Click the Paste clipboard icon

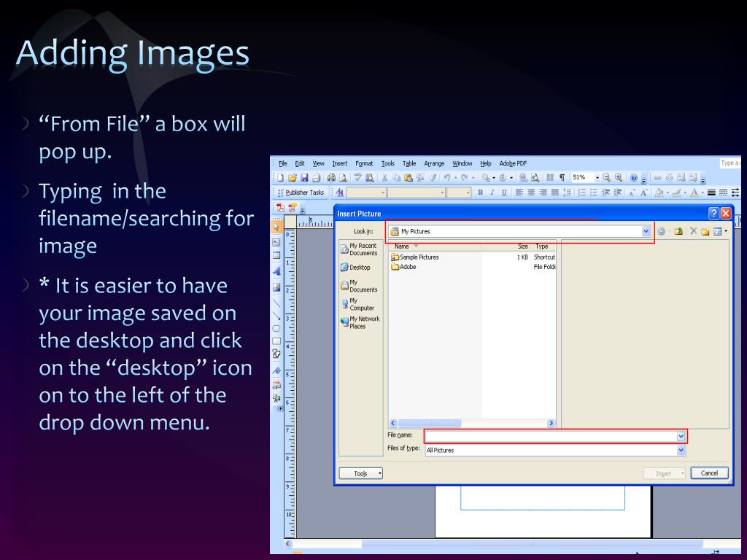[408, 178]
